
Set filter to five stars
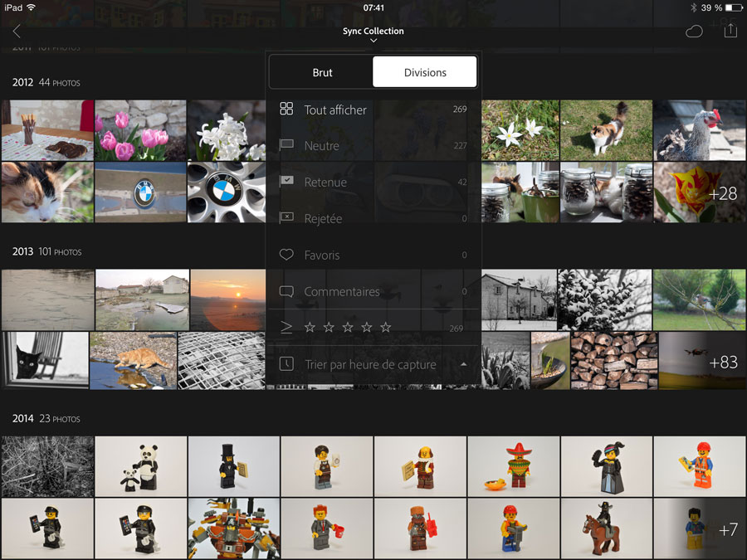pyautogui.click(x=385, y=327)
